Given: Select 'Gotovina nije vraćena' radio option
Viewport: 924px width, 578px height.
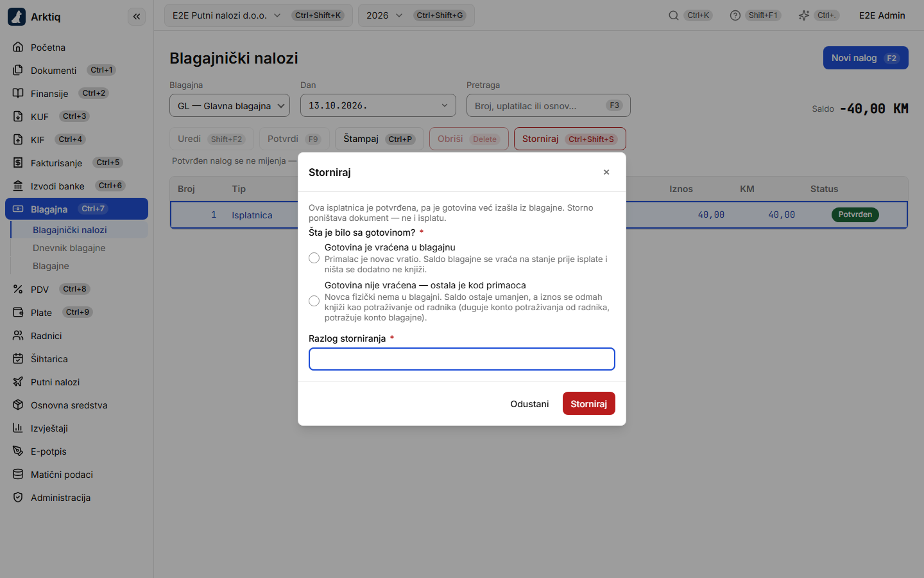Looking at the screenshot, I should 314,301.
